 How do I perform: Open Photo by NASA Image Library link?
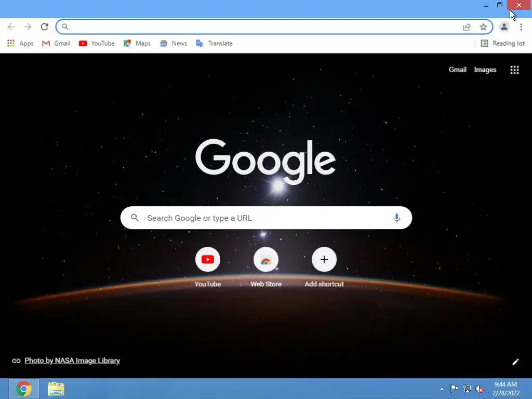coord(72,361)
